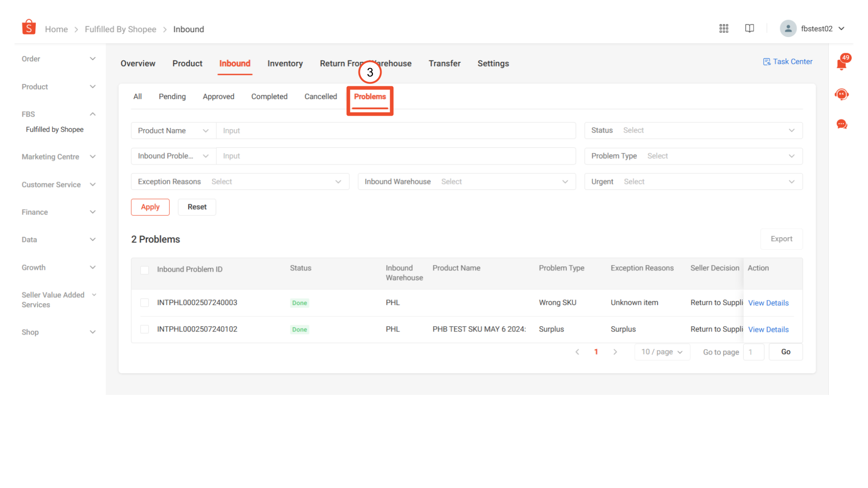This screenshot has width=868, height=488.
Task: Open the help book icon
Action: point(750,28)
